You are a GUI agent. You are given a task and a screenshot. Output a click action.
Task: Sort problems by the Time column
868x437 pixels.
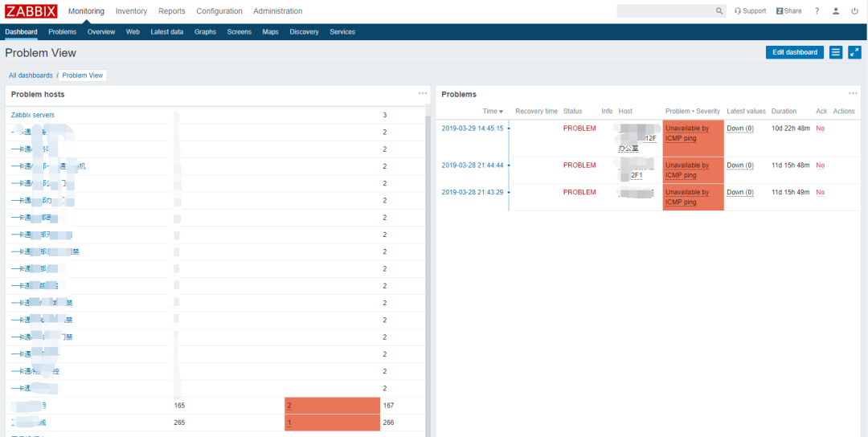(x=493, y=111)
